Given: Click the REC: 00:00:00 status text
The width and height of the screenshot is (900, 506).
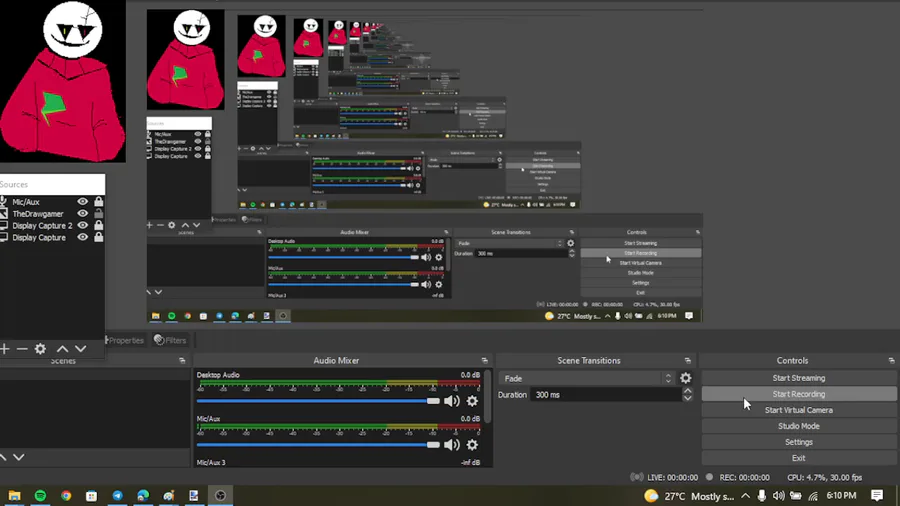Looking at the screenshot, I should pyautogui.click(x=744, y=477).
